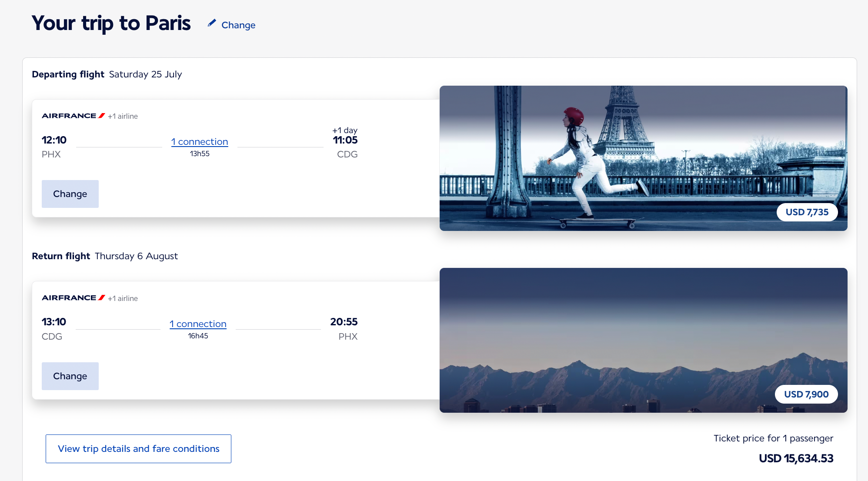The image size is (868, 481).
Task: Change the departing flight on Saturday 25 July
Action: click(70, 194)
